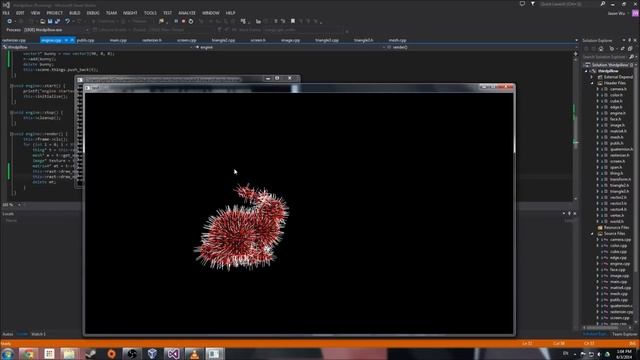640x360 pixels.
Task: Pause debugging with Break All icon
Action: pos(176,21)
